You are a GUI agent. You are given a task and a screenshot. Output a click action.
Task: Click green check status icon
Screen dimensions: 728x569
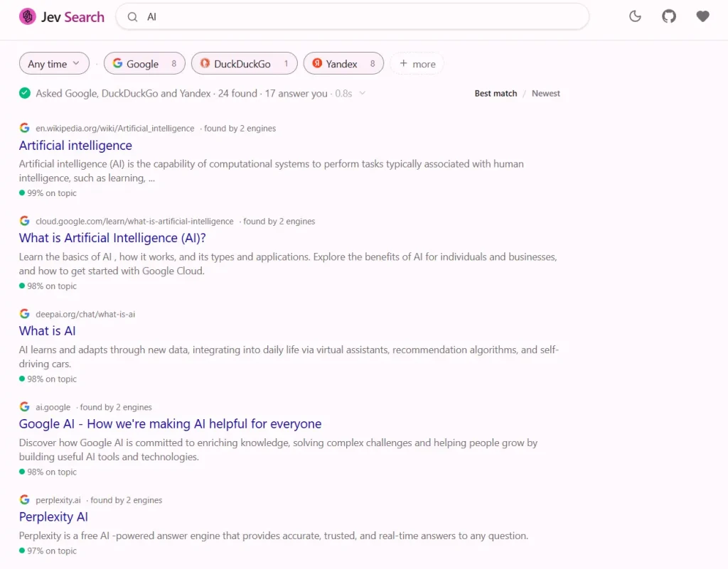point(25,93)
